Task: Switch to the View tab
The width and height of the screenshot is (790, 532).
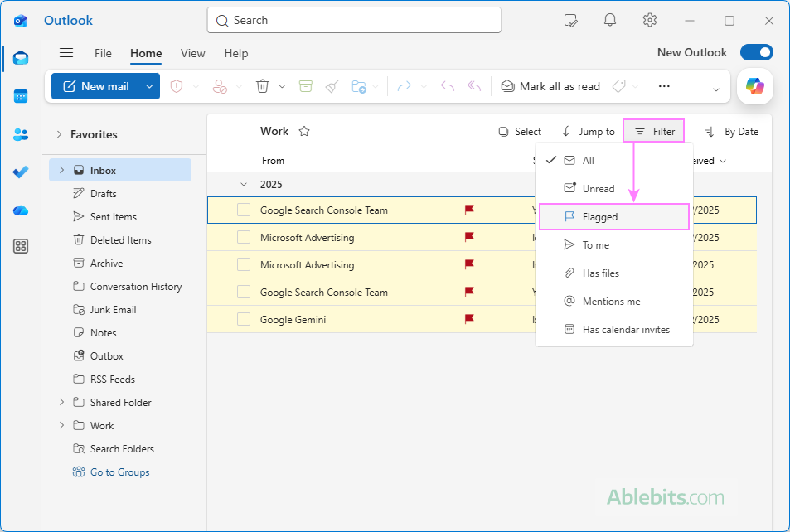Action: tap(193, 53)
